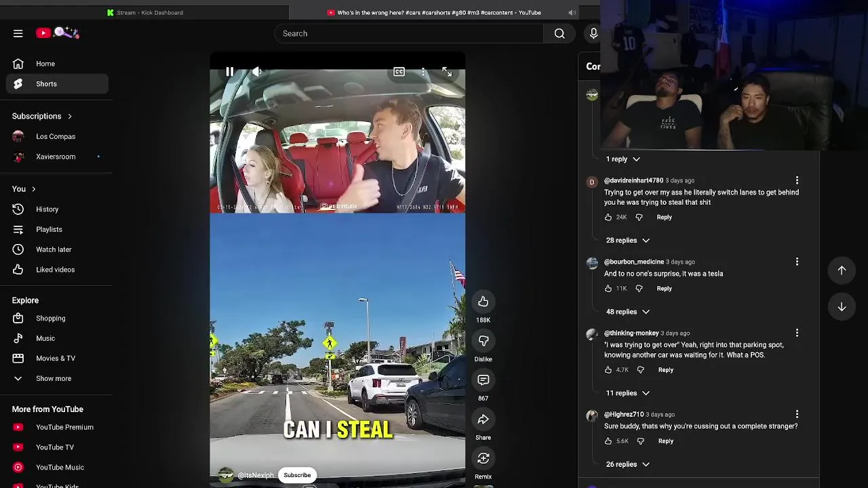Remix this Short
This screenshot has width=868, height=488.
(x=483, y=459)
